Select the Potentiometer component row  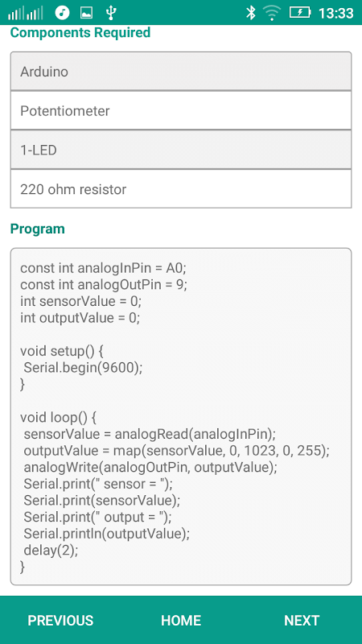(x=181, y=110)
